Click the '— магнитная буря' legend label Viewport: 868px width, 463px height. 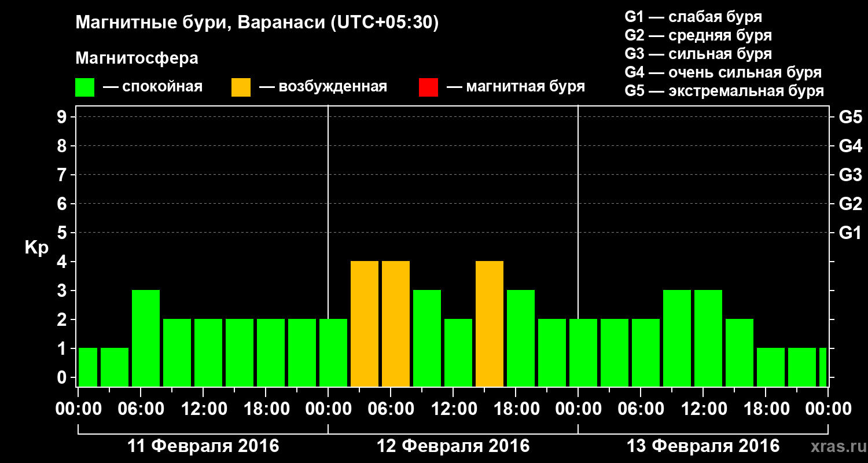[516, 87]
